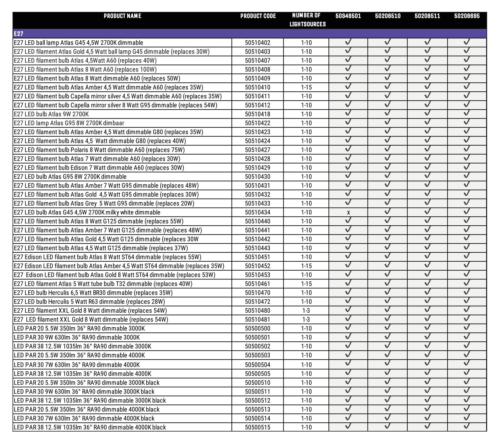Click the PRODUCT CODE column header

pyautogui.click(x=258, y=16)
